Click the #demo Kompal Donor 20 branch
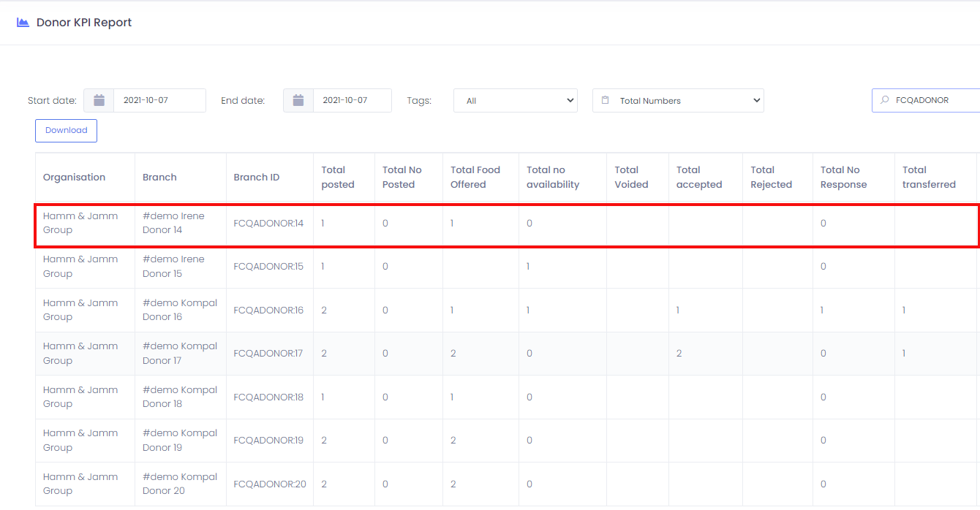 click(179, 484)
